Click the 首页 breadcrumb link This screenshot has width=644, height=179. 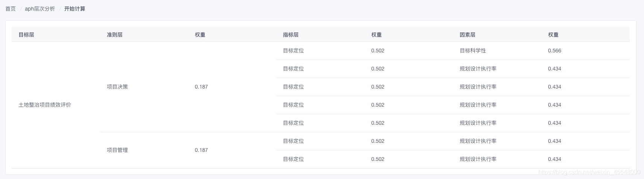coord(11,9)
